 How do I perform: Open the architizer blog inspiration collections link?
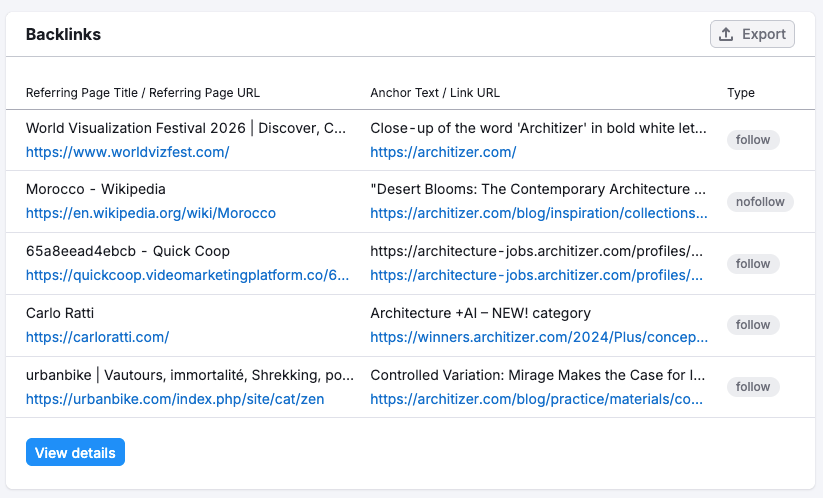538,213
